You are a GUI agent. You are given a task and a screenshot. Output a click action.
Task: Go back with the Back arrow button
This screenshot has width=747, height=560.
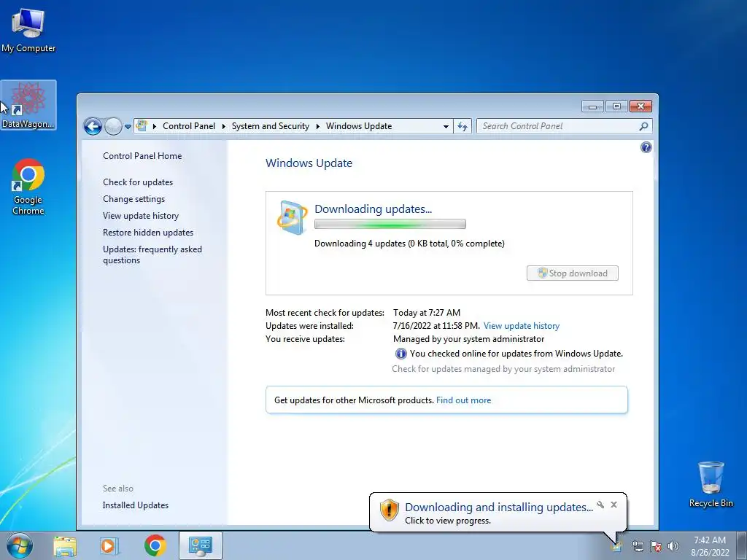tap(93, 126)
